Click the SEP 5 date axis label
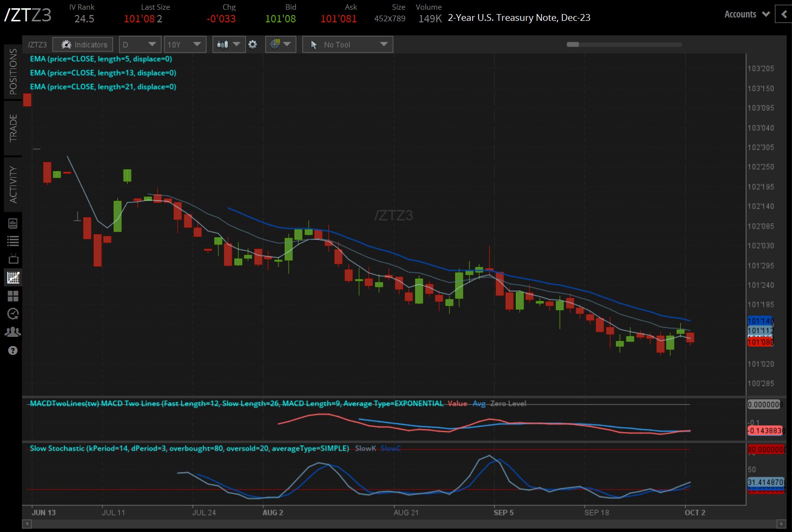This screenshot has width=792, height=532. click(504, 513)
